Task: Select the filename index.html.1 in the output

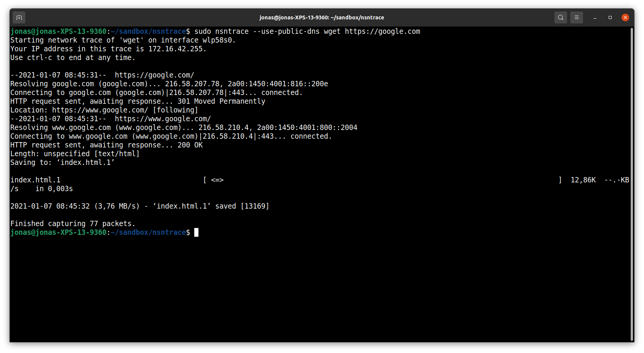Action: click(36, 180)
